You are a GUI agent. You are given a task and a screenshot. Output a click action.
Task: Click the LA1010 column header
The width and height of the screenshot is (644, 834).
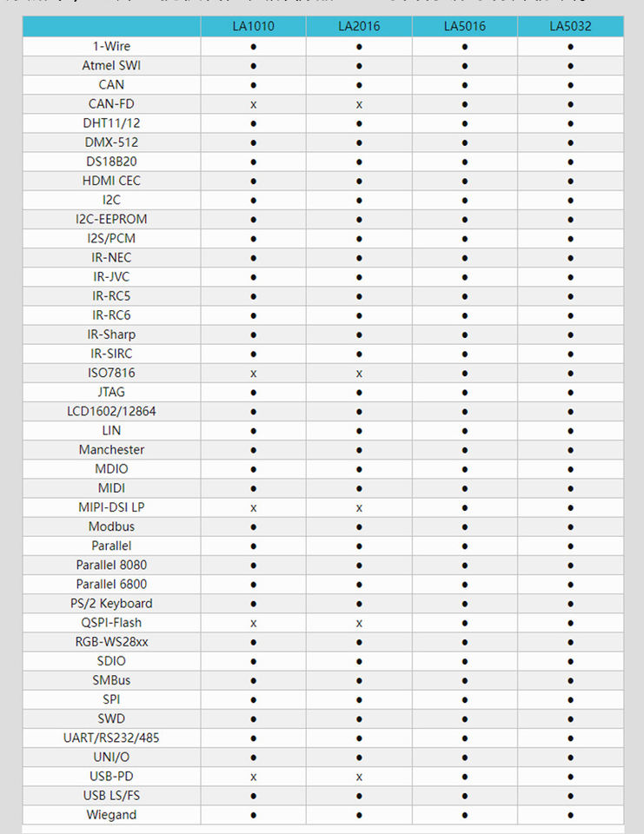click(254, 26)
